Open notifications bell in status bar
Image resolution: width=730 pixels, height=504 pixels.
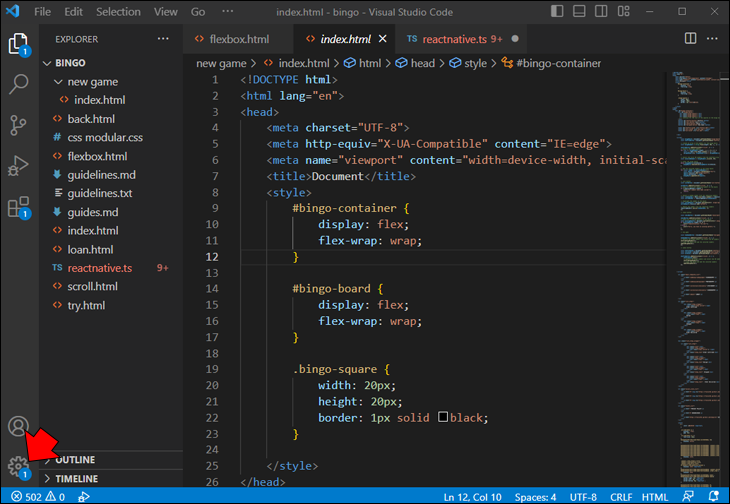click(713, 497)
